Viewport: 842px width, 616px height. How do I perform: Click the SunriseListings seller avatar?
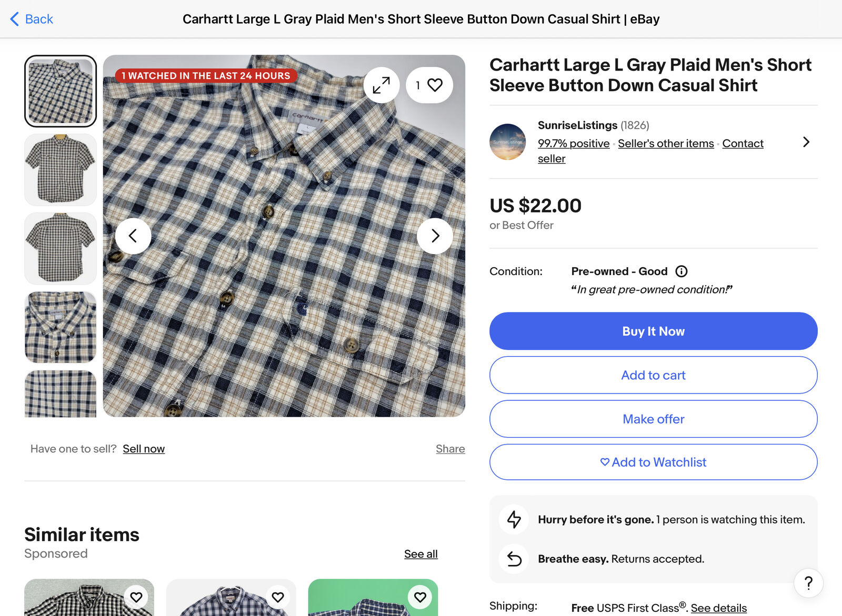507,142
